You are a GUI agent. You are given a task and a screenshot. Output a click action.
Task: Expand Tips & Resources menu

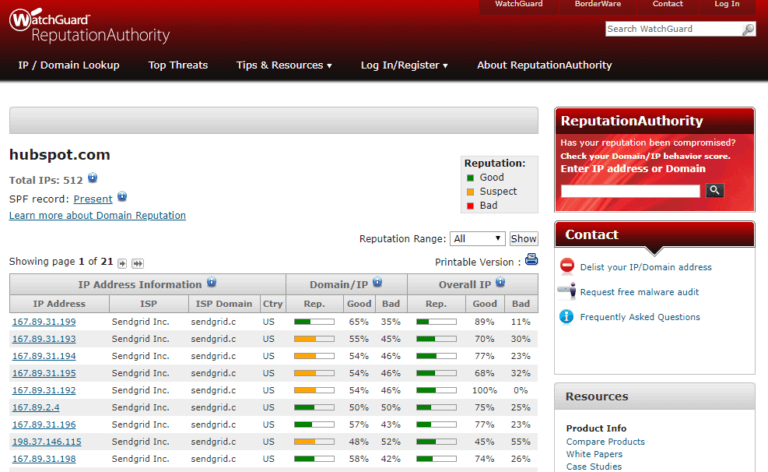point(284,65)
